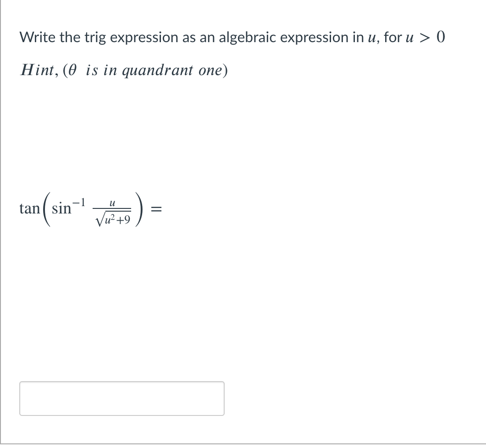Click the numerator u in the fraction

coord(112,202)
